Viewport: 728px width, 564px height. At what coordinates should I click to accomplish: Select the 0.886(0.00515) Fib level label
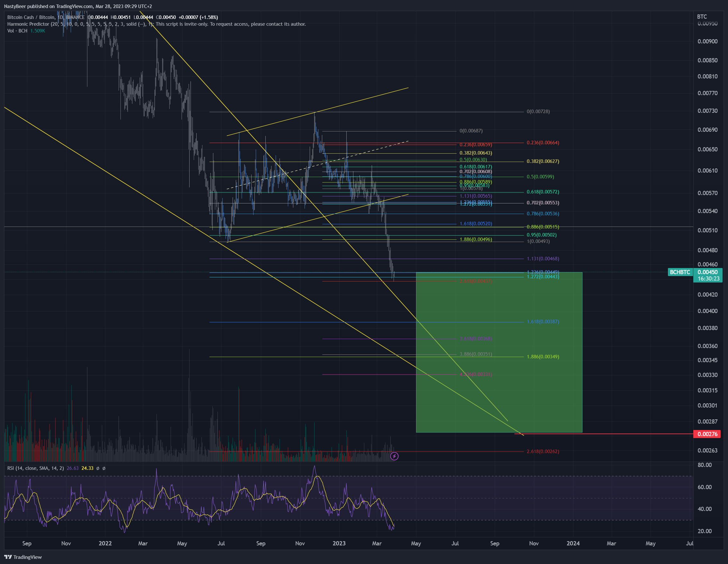click(x=543, y=227)
